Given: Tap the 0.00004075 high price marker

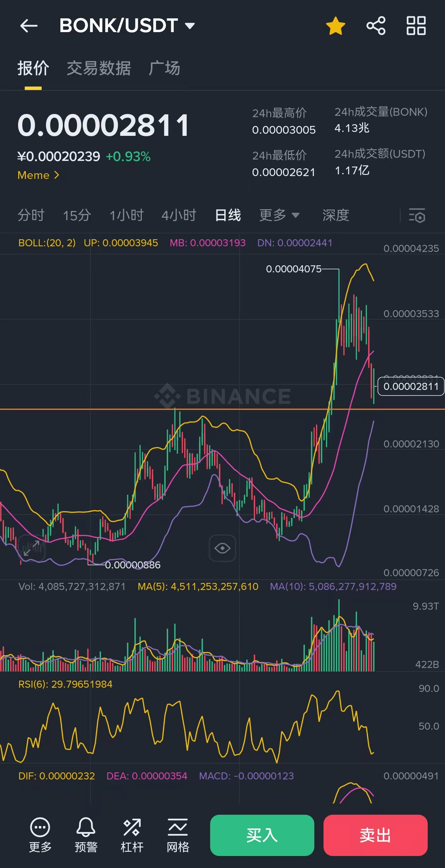Looking at the screenshot, I should (x=293, y=269).
